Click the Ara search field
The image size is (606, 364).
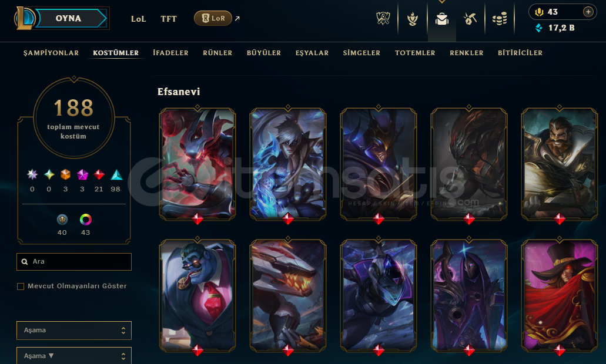pyautogui.click(x=74, y=262)
